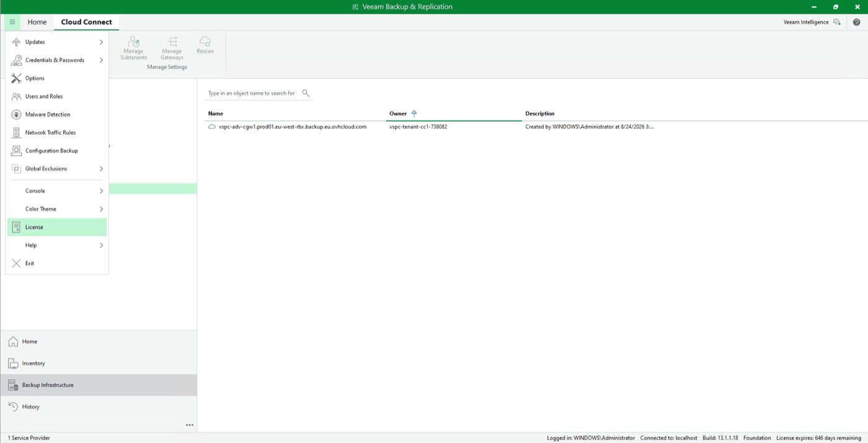This screenshot has height=443, width=868.
Task: Click the hamburger main menu icon
Action: click(x=12, y=22)
